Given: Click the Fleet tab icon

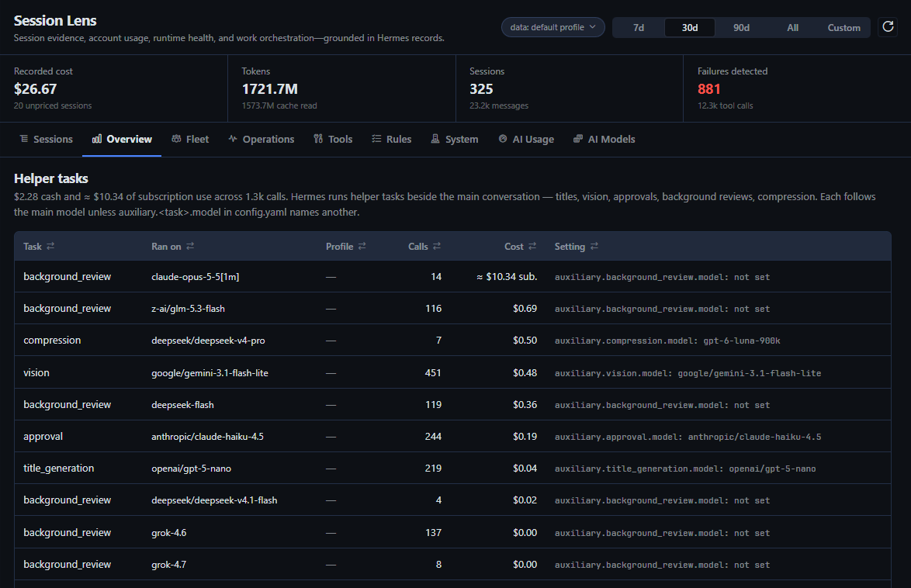Looking at the screenshot, I should [177, 139].
